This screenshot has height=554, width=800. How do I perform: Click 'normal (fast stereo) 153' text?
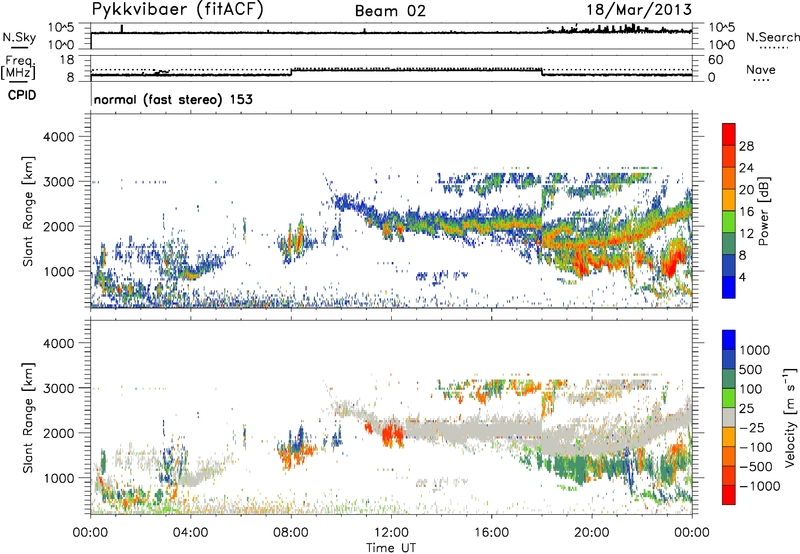(x=173, y=99)
